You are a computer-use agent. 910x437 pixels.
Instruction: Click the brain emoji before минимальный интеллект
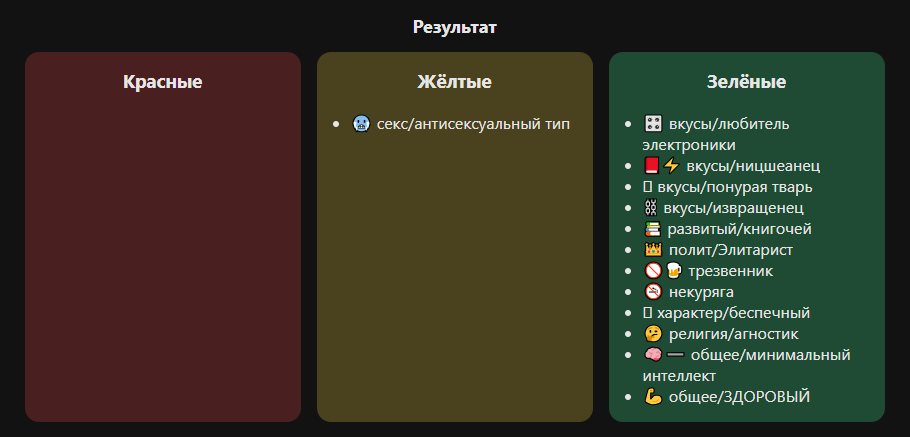tap(653, 355)
